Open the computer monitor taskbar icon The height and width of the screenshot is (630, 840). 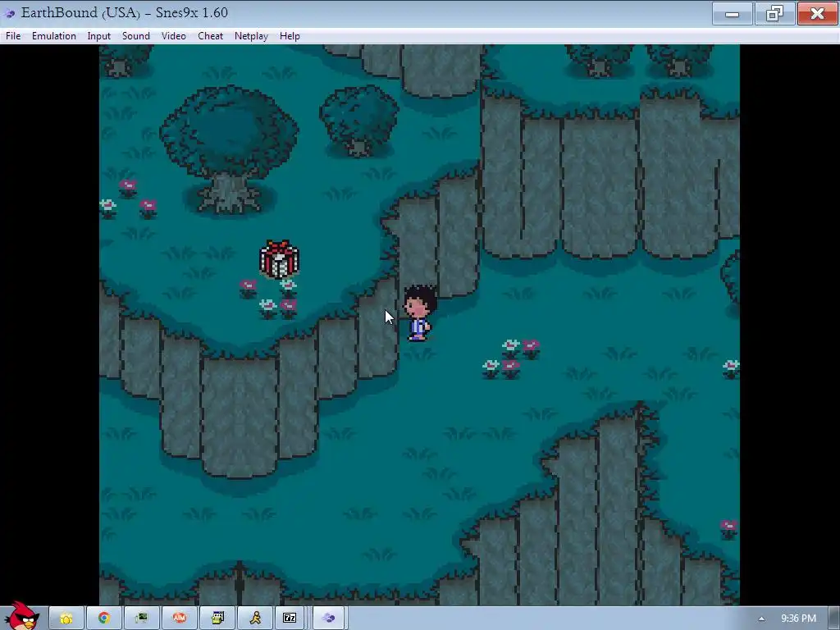click(141, 619)
